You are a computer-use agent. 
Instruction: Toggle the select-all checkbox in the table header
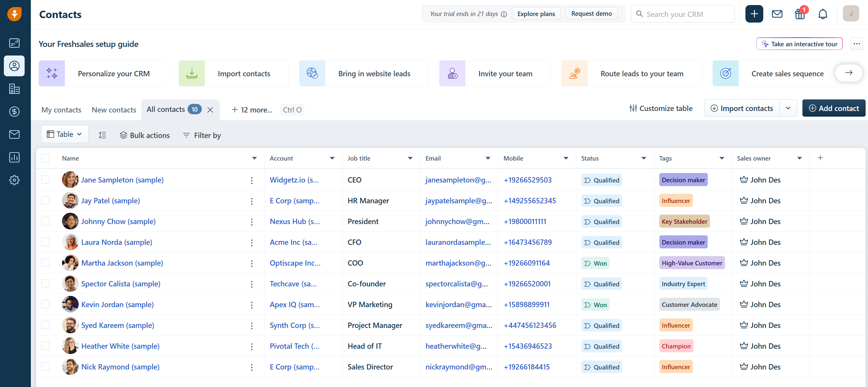click(x=45, y=158)
